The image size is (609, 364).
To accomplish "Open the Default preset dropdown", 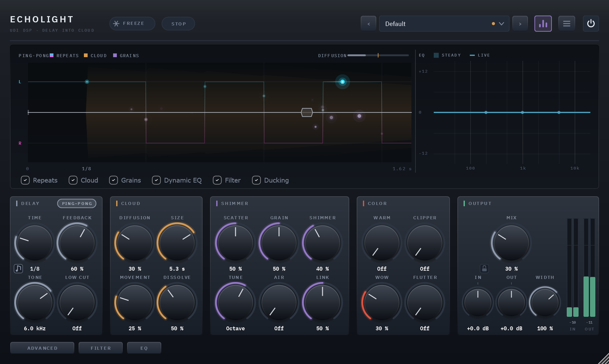I will [x=444, y=24].
